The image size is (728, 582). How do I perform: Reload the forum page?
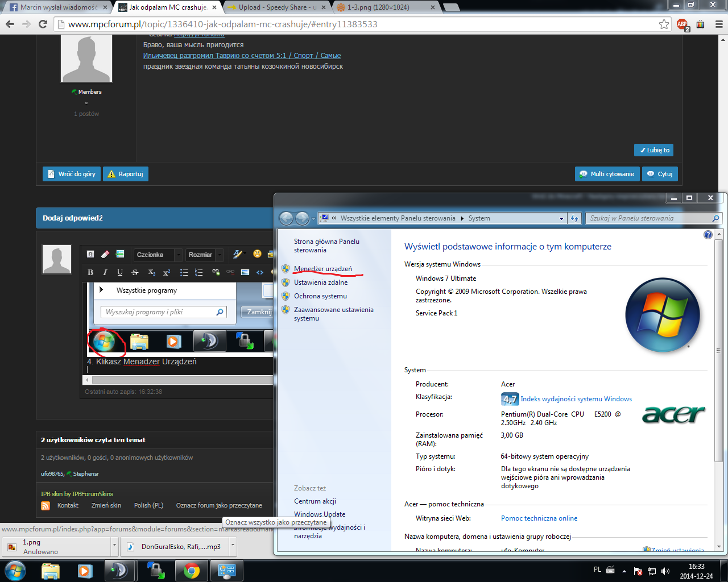coord(43,24)
